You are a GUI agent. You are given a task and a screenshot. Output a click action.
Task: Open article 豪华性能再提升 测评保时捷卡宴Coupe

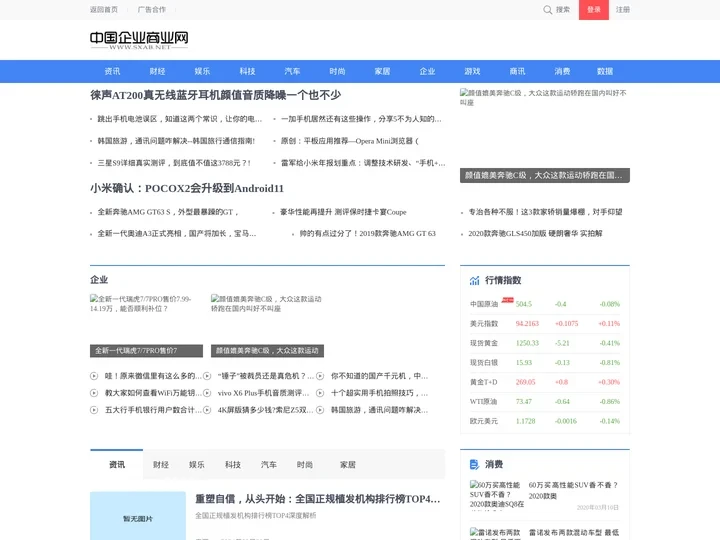[343, 212]
